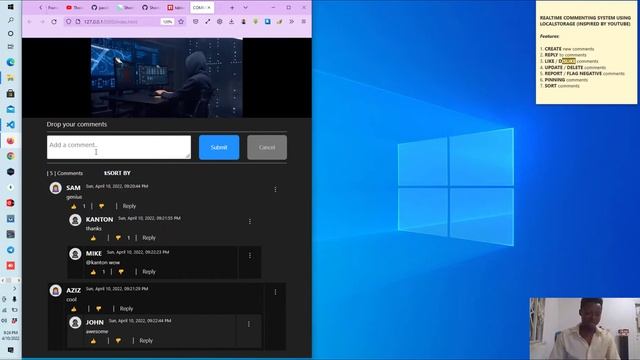Open the three-dot menu on SAM's comment
This screenshot has width=640, height=360.
(276, 189)
